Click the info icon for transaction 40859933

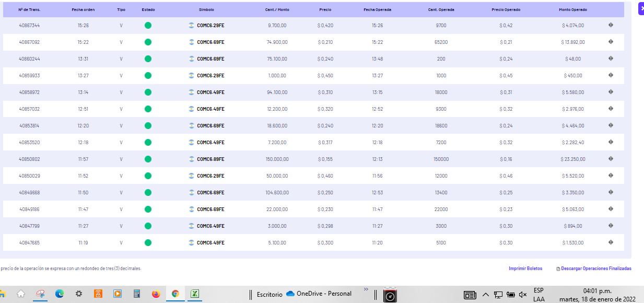(x=611, y=75)
